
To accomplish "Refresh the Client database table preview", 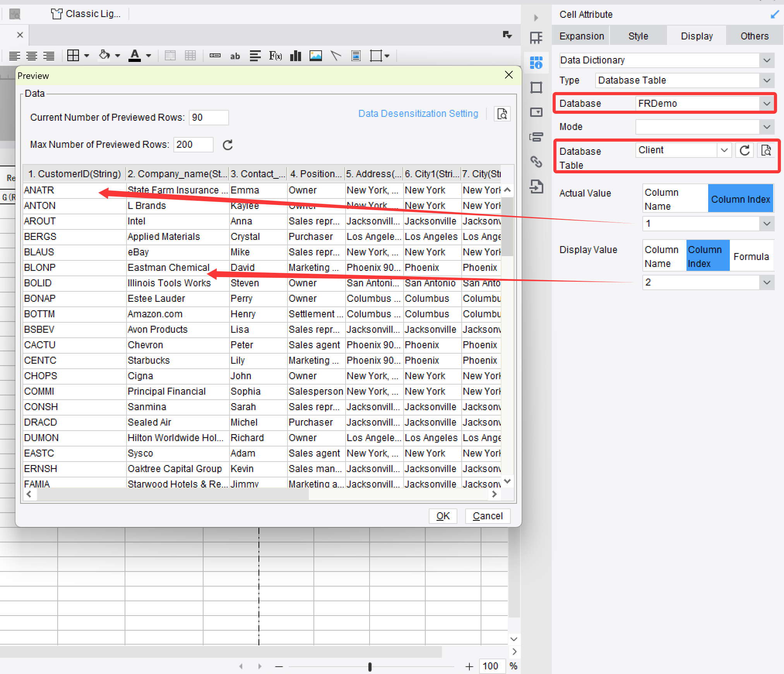I will tap(744, 151).
